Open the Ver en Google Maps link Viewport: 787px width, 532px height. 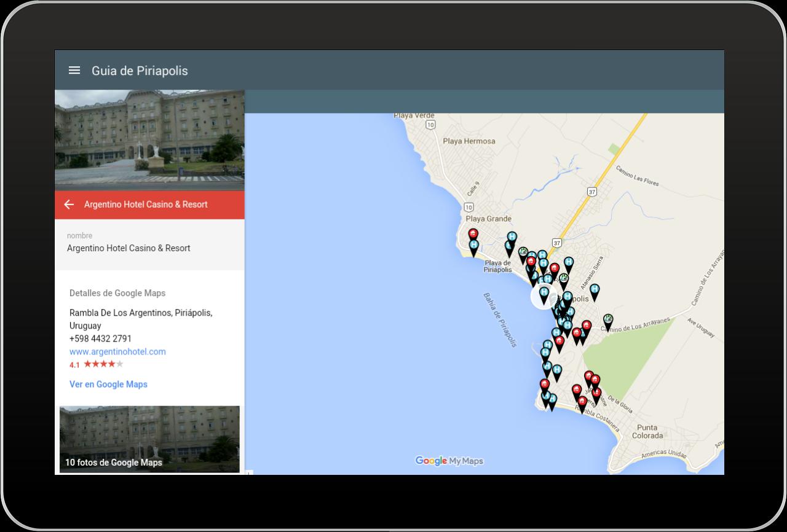108,385
